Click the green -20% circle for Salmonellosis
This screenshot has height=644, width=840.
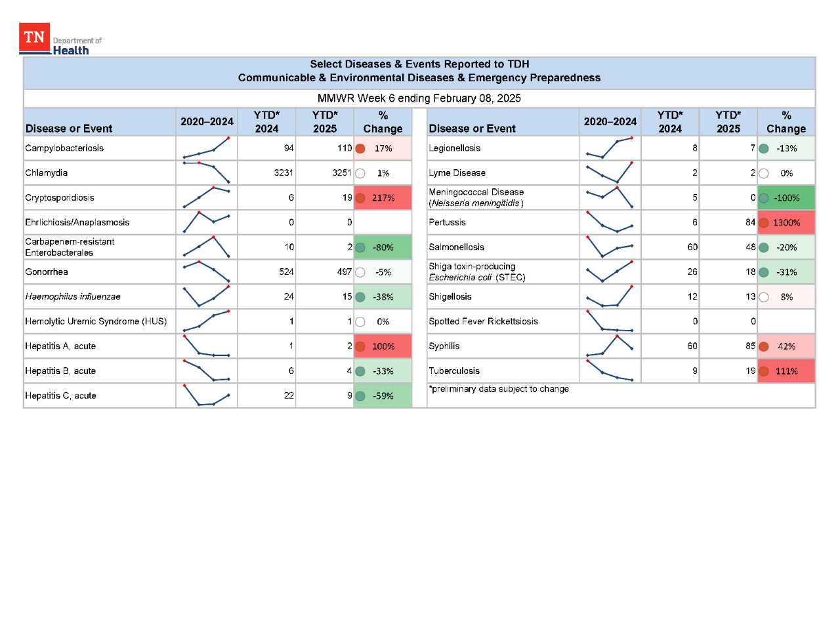(764, 247)
